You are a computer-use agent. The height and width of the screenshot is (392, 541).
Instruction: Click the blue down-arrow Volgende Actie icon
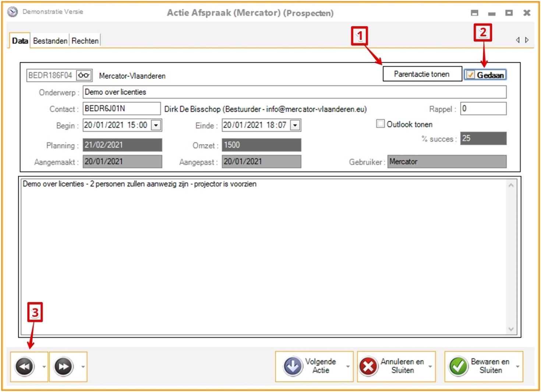tap(293, 367)
